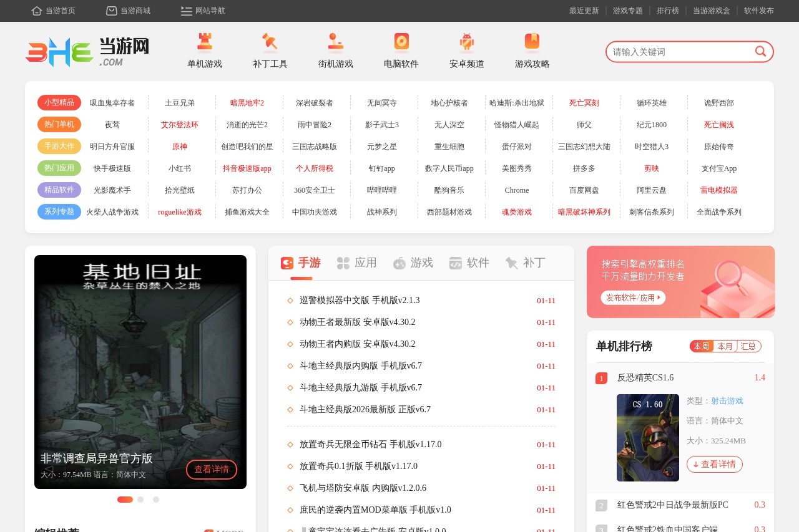This screenshot has height=532, width=799.
Task: Open the 死亡搁浅 link
Action: click(719, 125)
